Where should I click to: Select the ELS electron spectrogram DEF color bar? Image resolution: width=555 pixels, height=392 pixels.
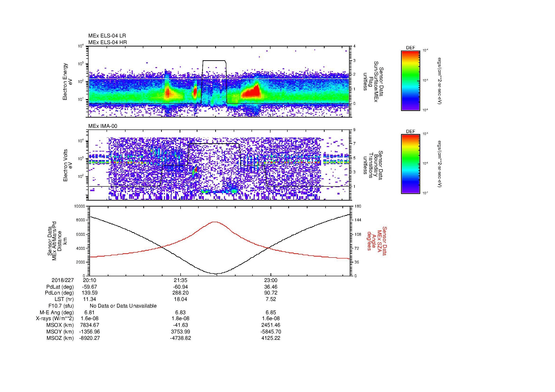[410, 80]
